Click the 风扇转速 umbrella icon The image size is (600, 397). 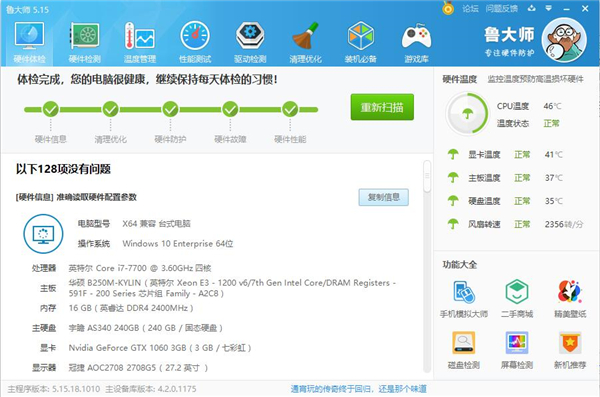(x=453, y=224)
